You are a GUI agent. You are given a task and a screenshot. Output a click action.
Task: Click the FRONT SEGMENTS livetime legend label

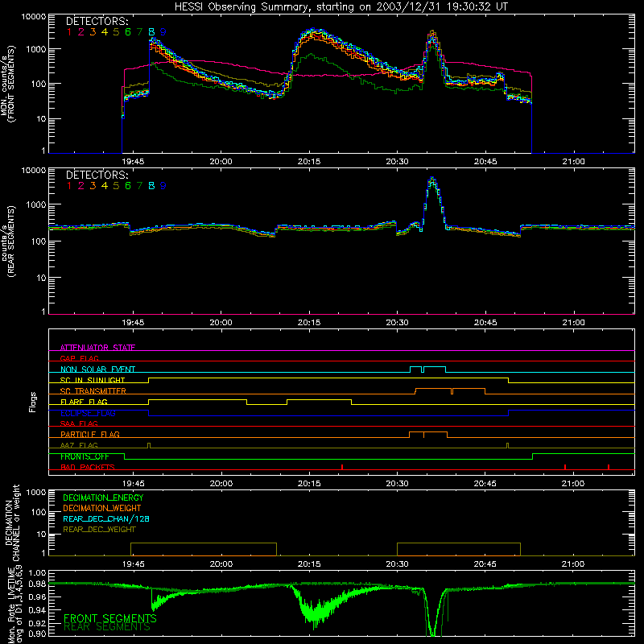click(x=110, y=618)
